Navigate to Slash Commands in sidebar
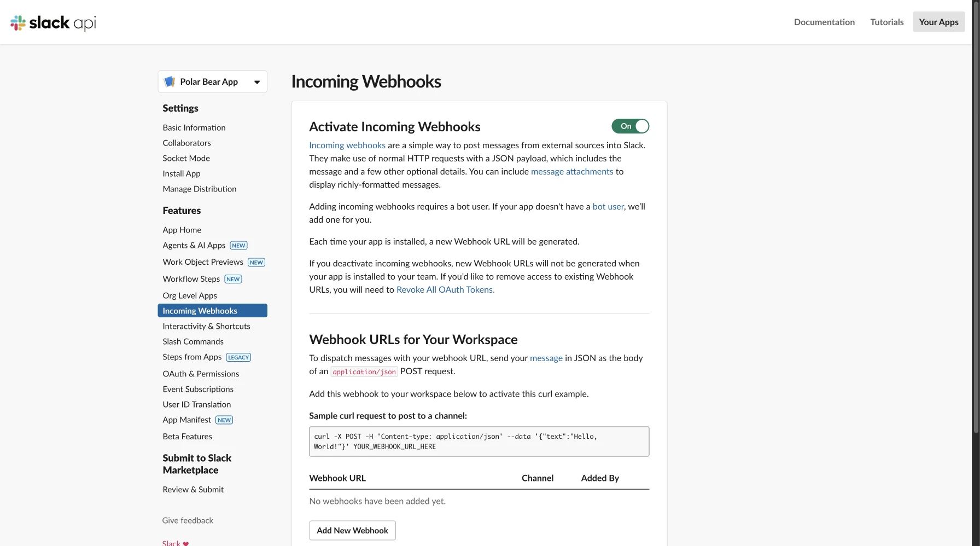The width and height of the screenshot is (980, 546). tap(193, 341)
